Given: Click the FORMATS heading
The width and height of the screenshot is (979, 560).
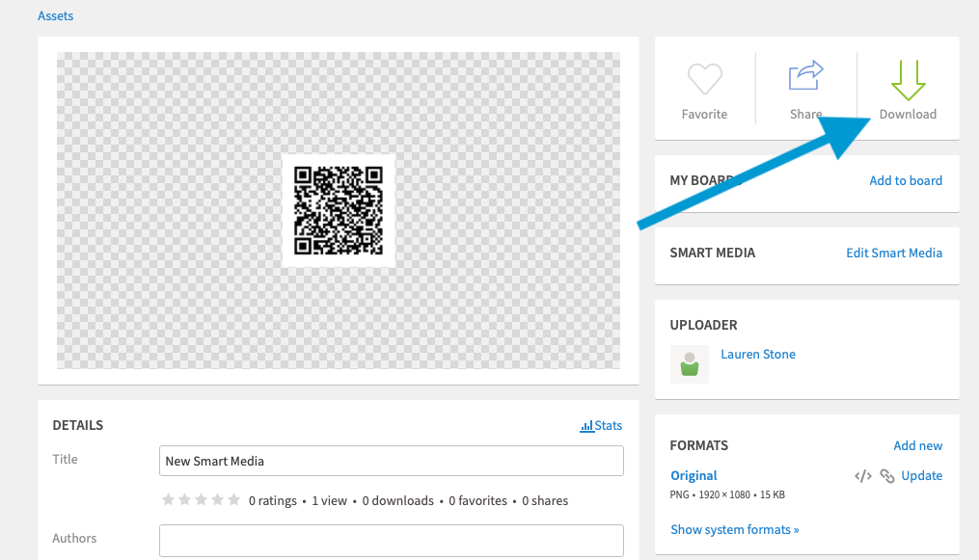Looking at the screenshot, I should coord(698,446).
